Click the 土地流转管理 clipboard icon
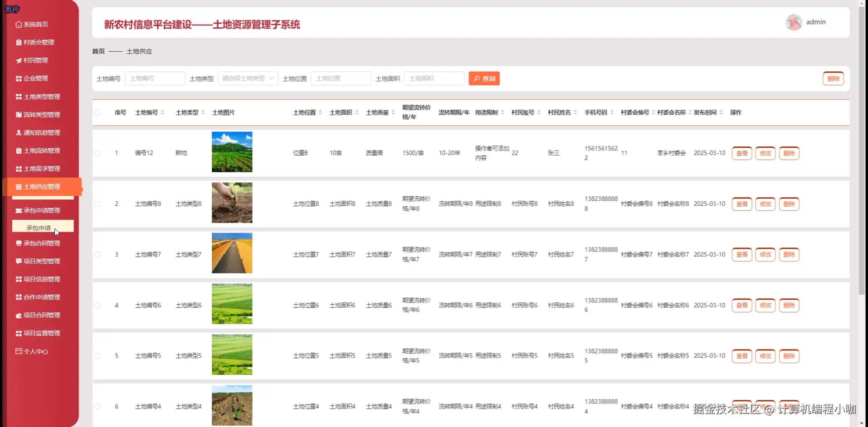This screenshot has height=427, width=868. click(x=19, y=150)
